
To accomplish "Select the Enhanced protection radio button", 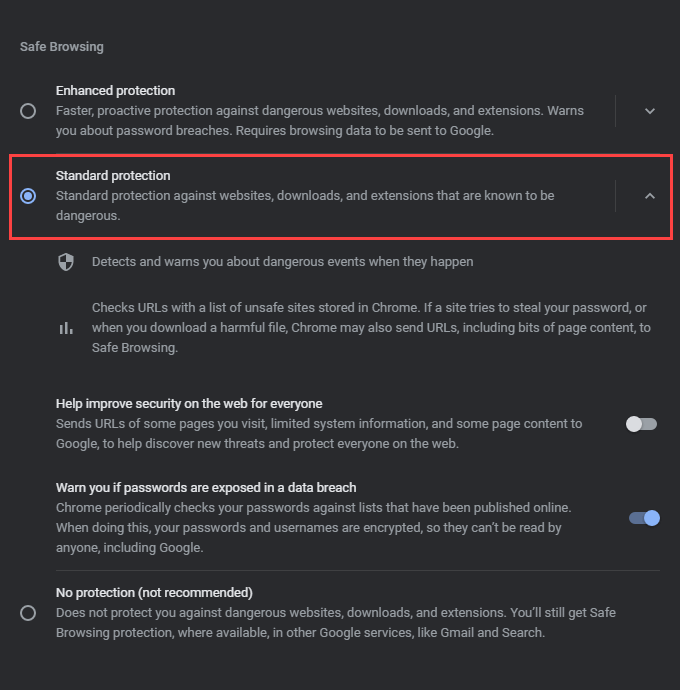I will pyautogui.click(x=28, y=111).
